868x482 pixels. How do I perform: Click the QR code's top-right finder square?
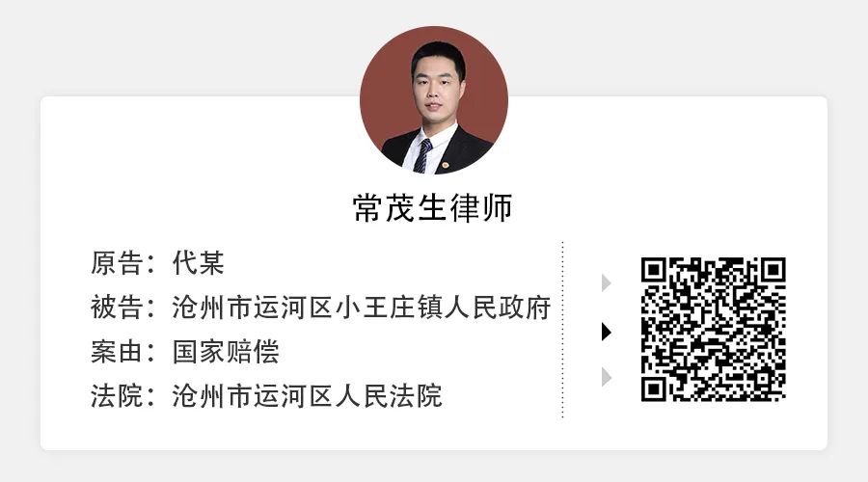coord(773,270)
